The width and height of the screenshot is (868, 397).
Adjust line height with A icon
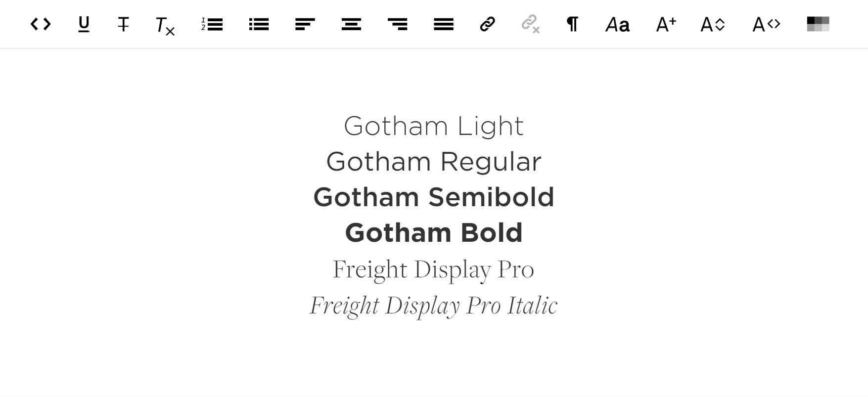click(x=713, y=24)
